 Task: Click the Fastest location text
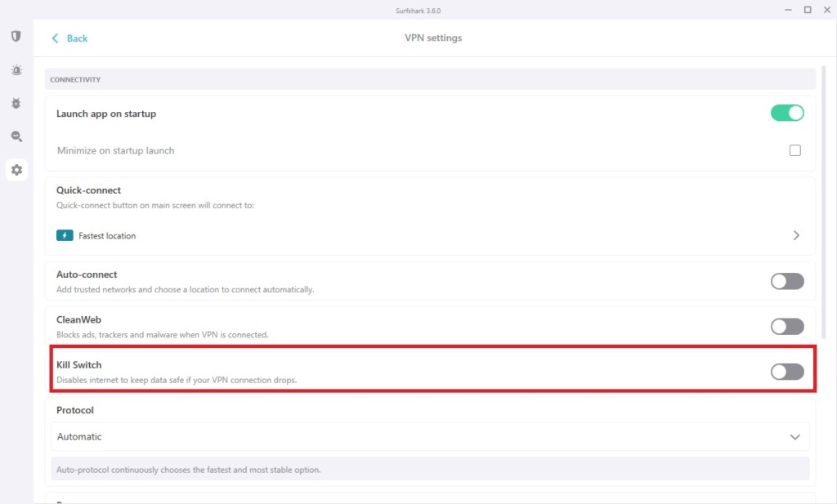[x=107, y=236]
